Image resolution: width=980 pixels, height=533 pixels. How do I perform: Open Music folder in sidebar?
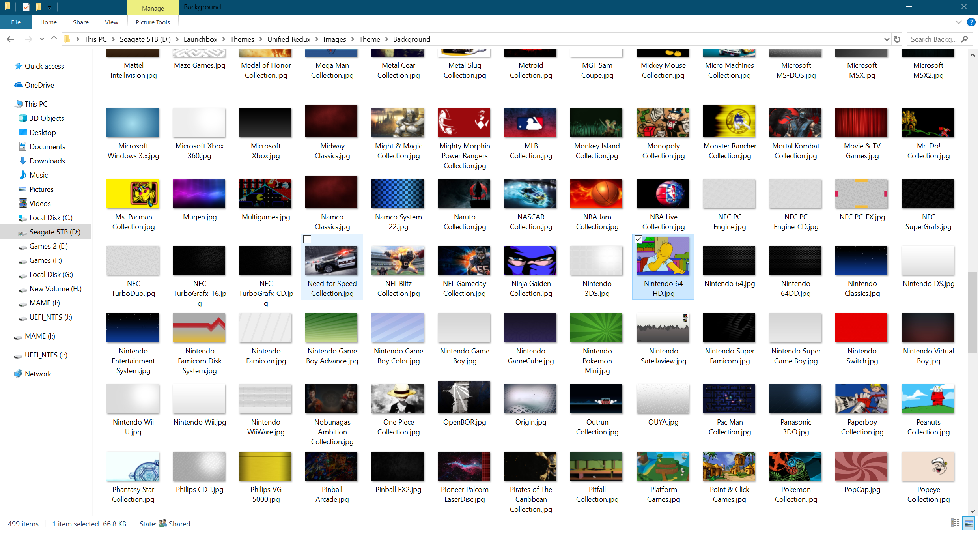coord(38,175)
